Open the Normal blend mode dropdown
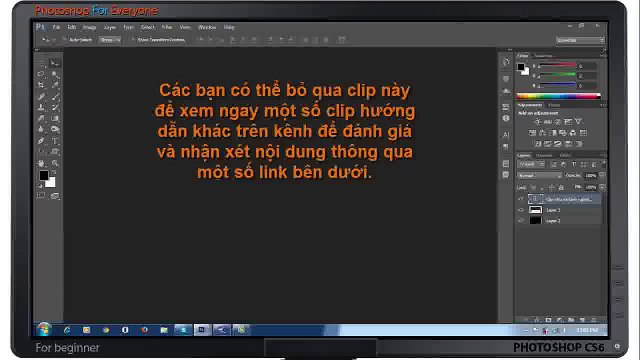 coord(540,176)
